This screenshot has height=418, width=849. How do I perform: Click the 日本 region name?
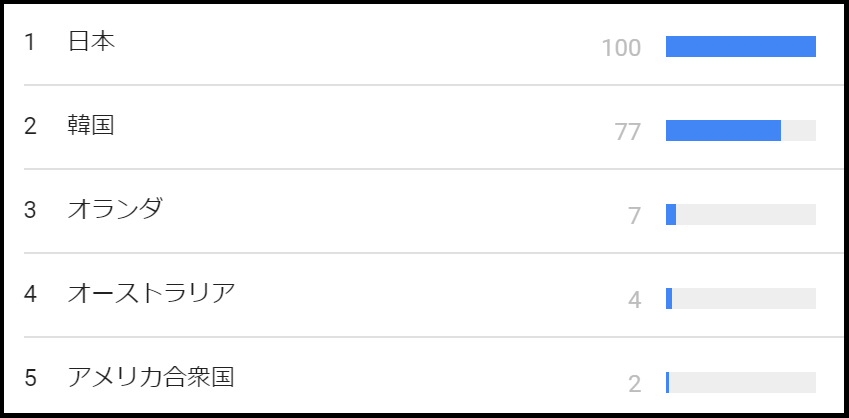pos(92,42)
